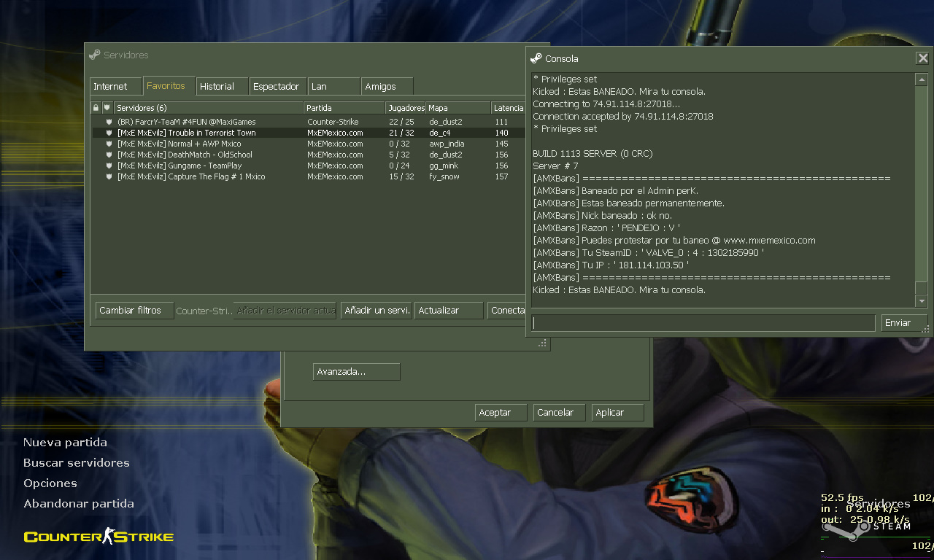The image size is (934, 560).
Task: Sort server list by Mapa column
Action: 458,108
